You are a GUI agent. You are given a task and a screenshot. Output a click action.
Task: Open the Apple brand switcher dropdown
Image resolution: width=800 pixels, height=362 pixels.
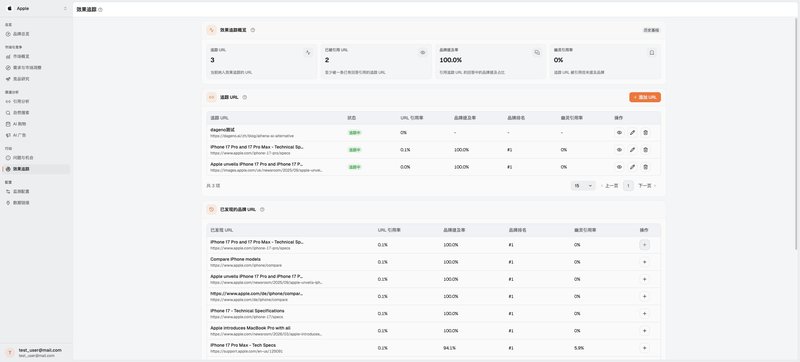(36, 9)
